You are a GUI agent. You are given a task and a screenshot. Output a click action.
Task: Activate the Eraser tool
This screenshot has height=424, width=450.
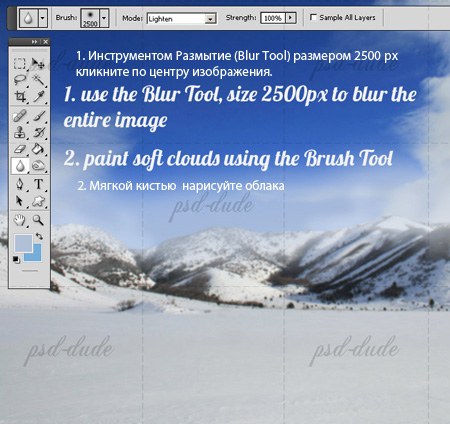(20, 149)
